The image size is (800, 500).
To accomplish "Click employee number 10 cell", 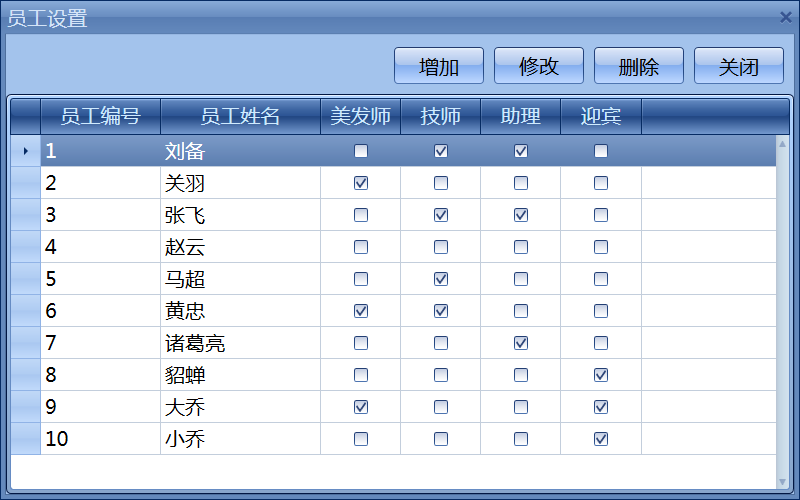I will (x=101, y=439).
